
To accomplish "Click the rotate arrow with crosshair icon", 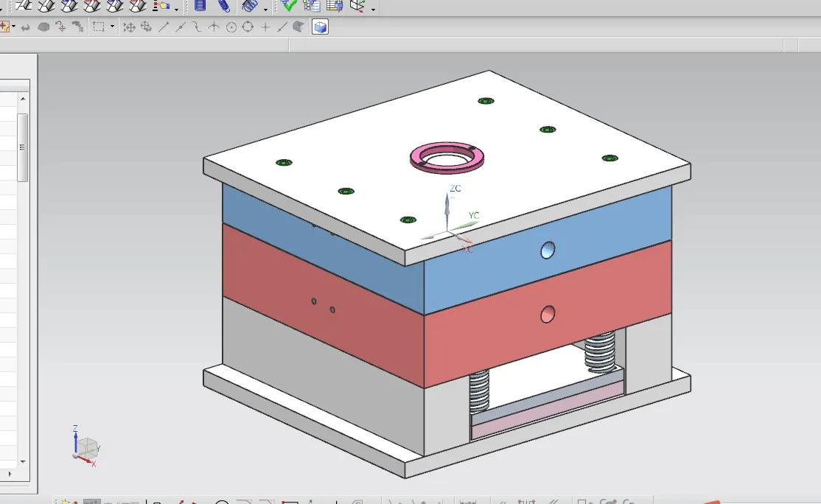I will pyautogui.click(x=60, y=27).
